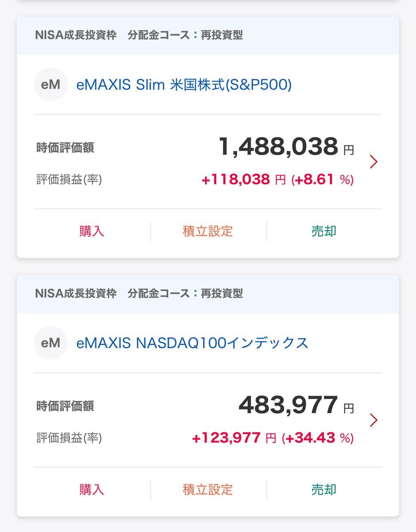The width and height of the screenshot is (416, 532).
Task: Open eMAXIS NASDAQ100インデックス fund link
Action: (192, 343)
